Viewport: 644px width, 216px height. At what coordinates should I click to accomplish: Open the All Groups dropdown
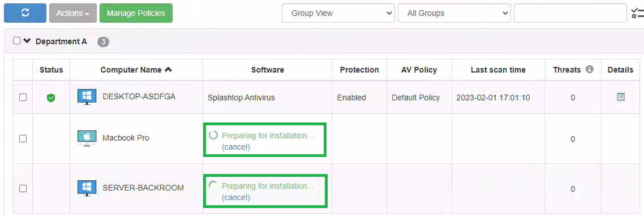tap(454, 13)
